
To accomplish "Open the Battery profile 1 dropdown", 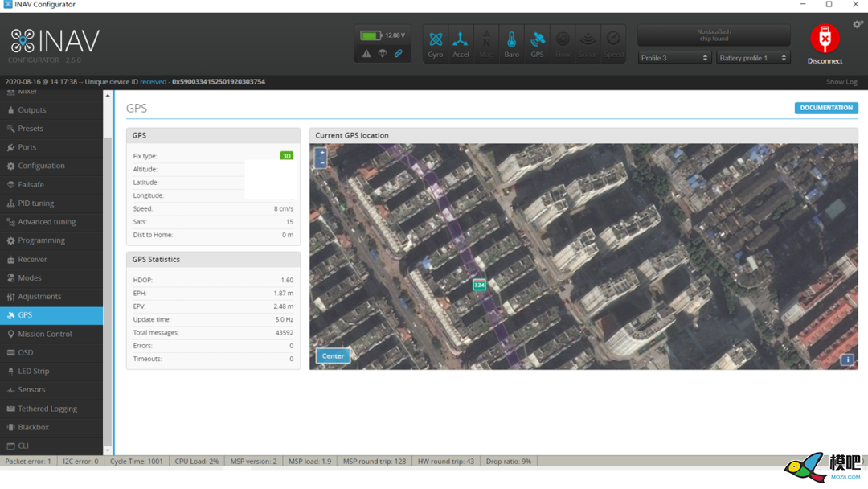I will point(753,58).
